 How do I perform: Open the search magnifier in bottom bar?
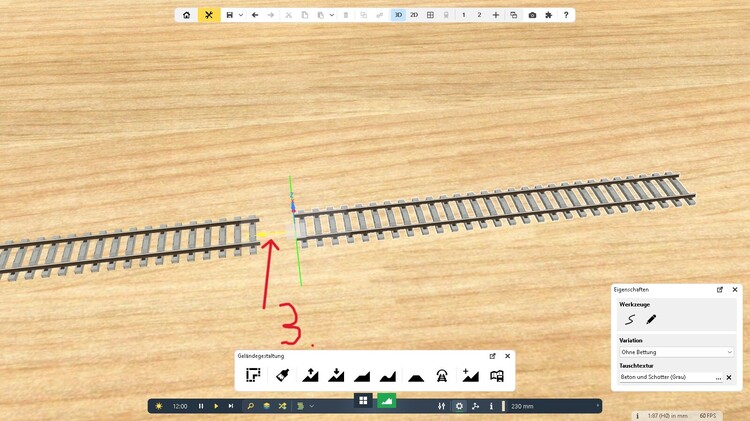(x=250, y=406)
